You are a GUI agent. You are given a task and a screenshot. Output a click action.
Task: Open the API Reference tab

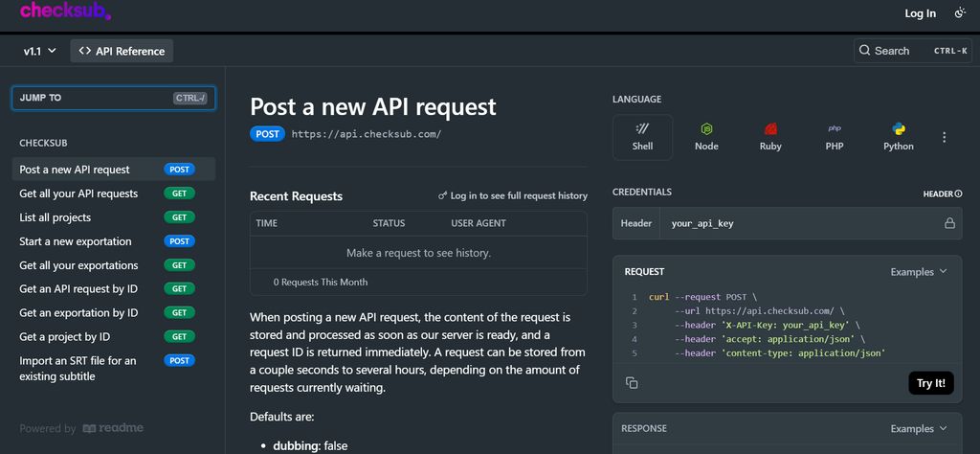(x=122, y=52)
